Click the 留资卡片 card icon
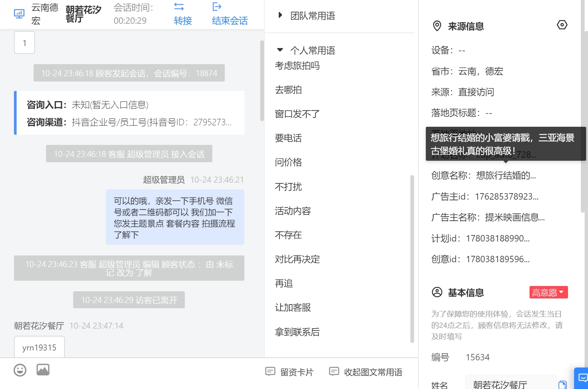This screenshot has width=588, height=389. (270, 372)
